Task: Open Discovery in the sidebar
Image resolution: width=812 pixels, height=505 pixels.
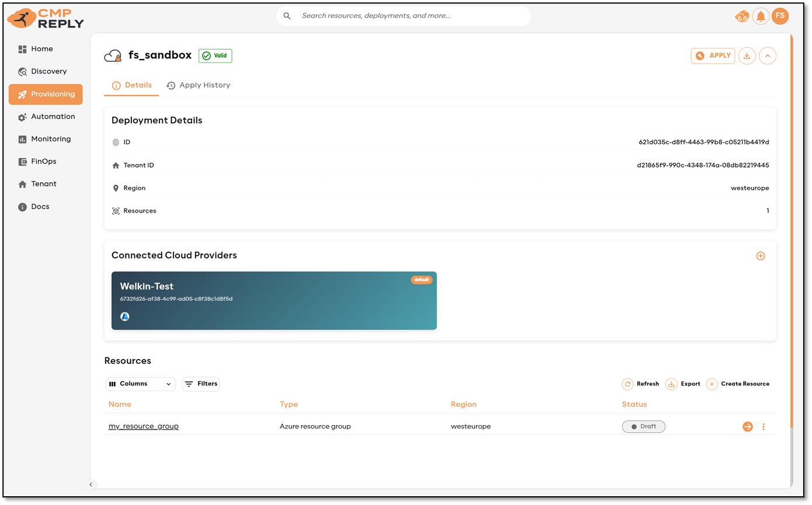Action: [x=48, y=71]
